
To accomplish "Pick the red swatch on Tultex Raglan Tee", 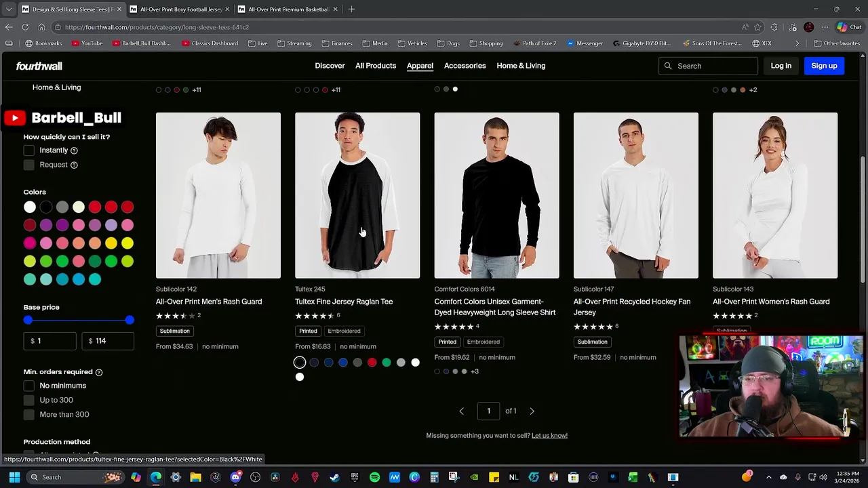I will 372,363.
